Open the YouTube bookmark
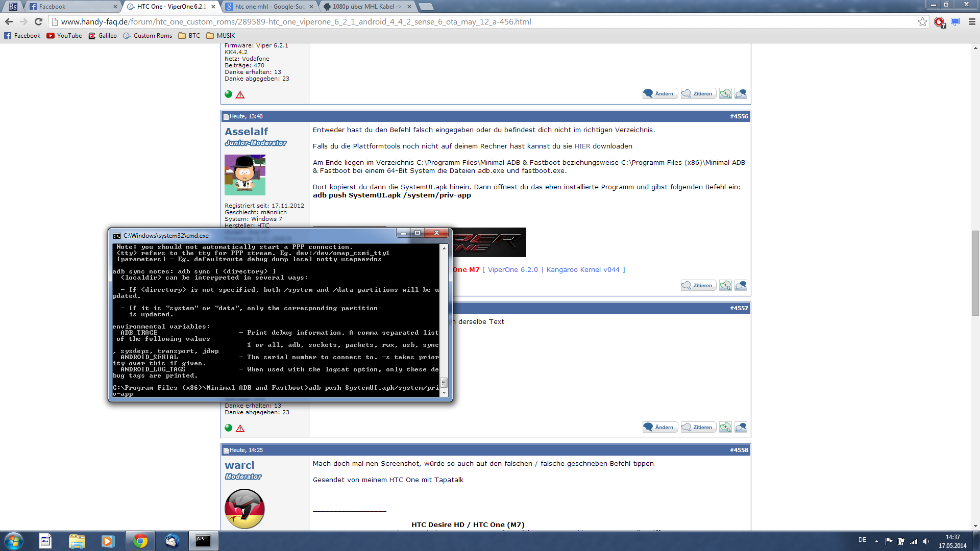 [x=64, y=36]
